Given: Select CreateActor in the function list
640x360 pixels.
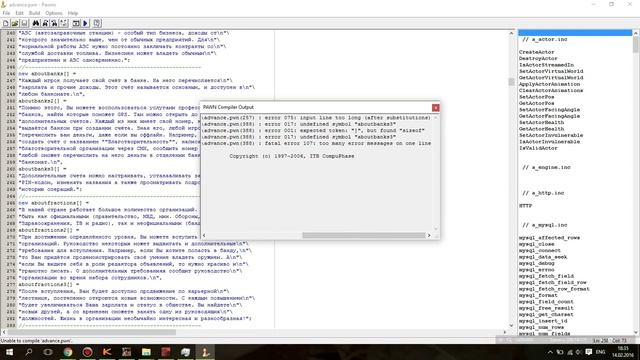Looking at the screenshot, I should click(536, 52).
